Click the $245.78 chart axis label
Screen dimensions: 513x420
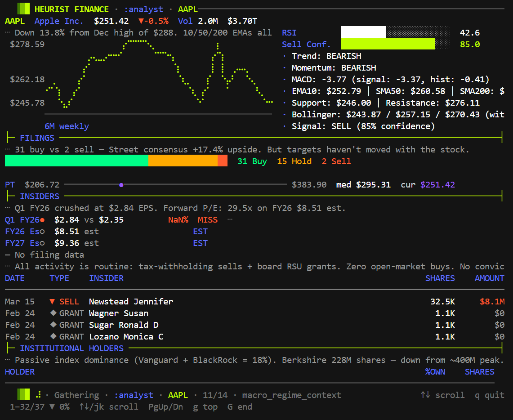[27, 103]
